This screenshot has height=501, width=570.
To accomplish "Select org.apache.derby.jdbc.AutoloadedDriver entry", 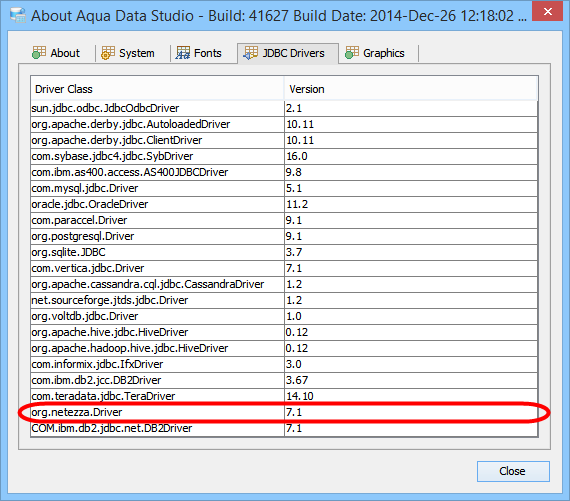I will coord(284,124).
